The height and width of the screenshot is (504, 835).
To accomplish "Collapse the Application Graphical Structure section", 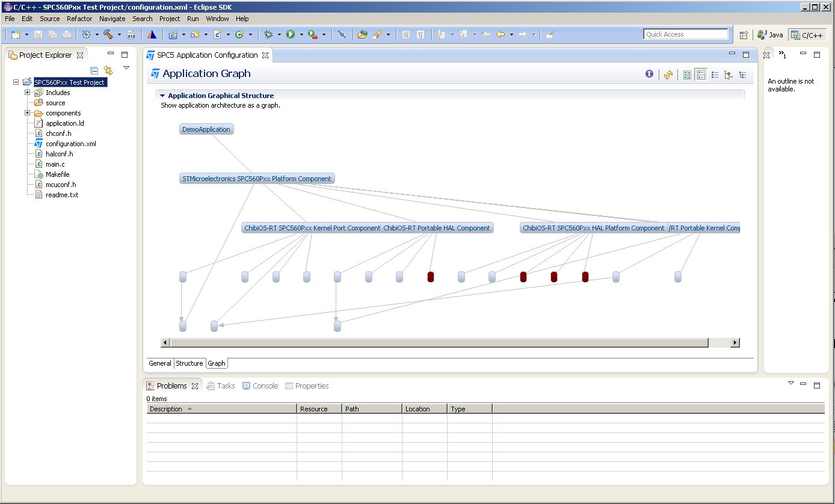I will (x=162, y=96).
